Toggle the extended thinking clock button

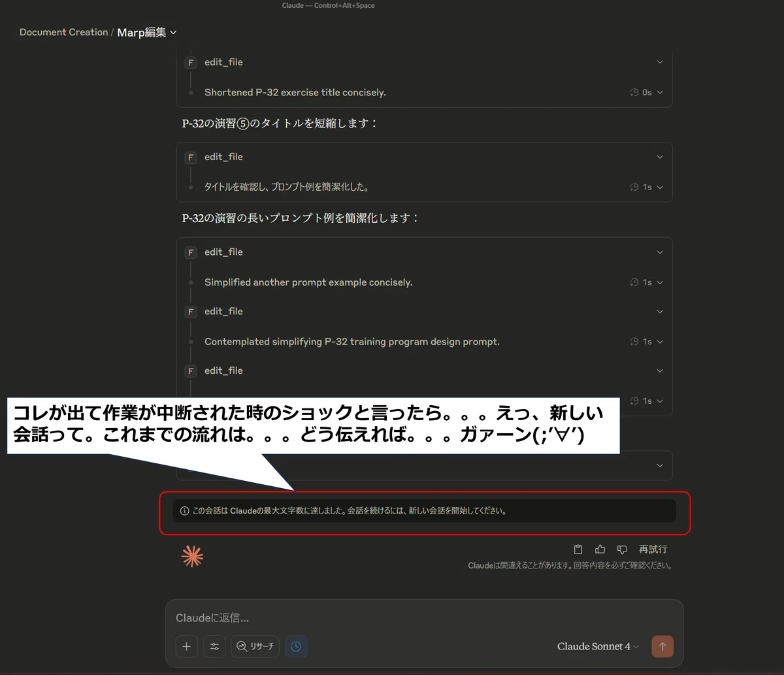click(296, 646)
